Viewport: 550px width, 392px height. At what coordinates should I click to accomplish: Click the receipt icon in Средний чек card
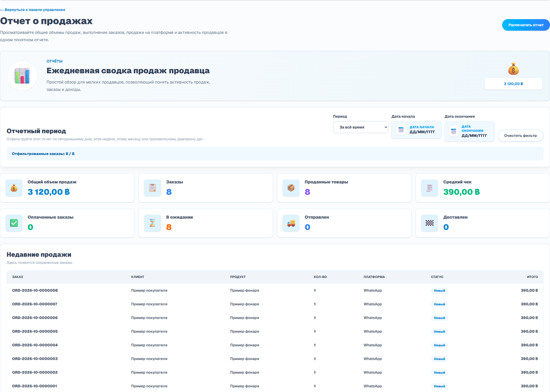point(429,188)
